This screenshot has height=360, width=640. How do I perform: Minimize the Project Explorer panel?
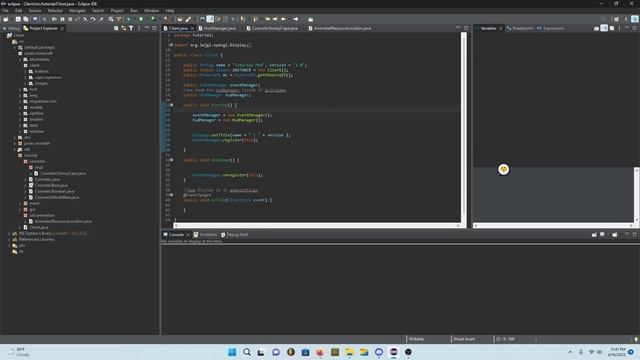click(147, 28)
